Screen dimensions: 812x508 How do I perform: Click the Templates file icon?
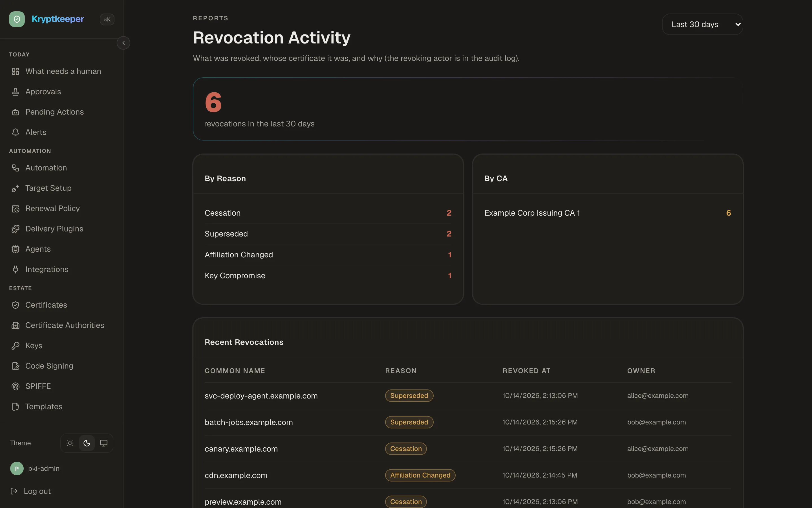(16, 406)
